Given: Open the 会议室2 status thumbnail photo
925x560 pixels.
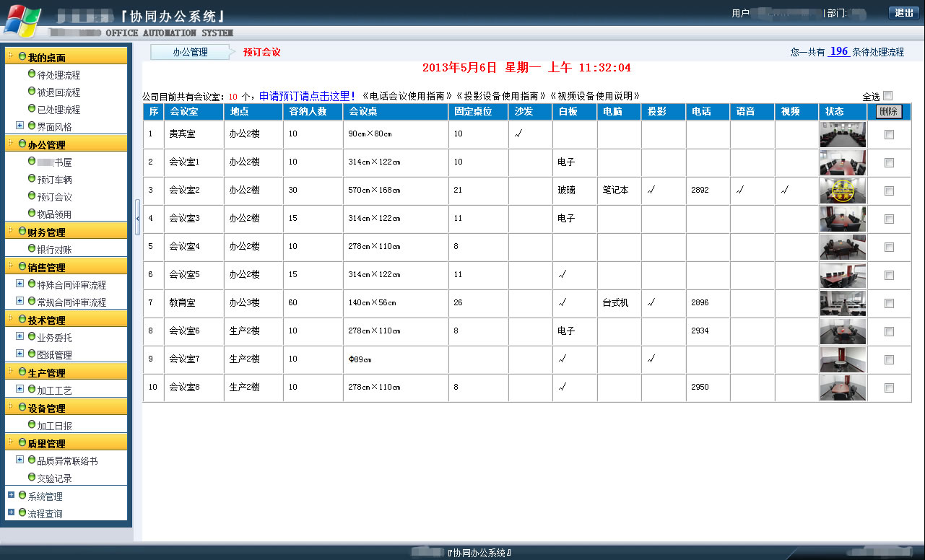Looking at the screenshot, I should (843, 191).
